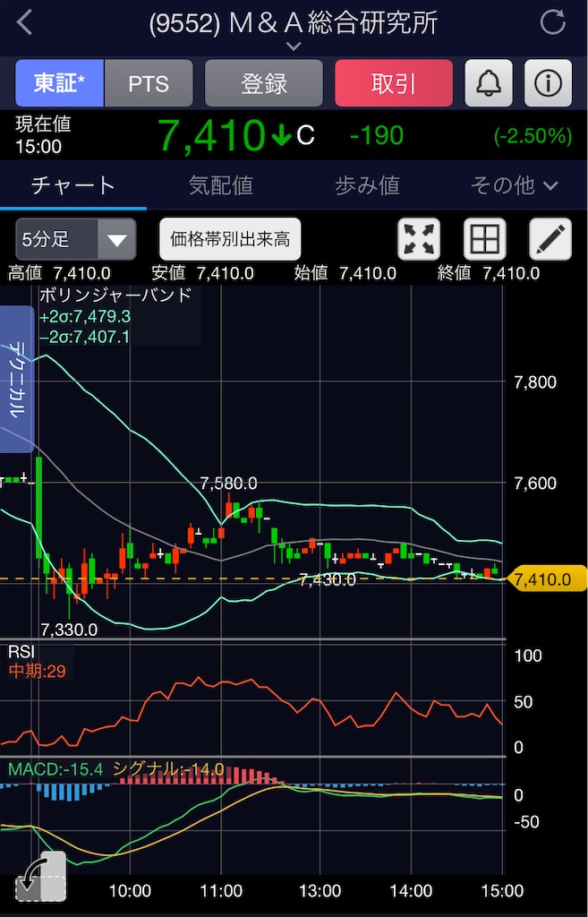Tap the 7,430.0 price label
The image size is (588, 917).
tap(327, 580)
